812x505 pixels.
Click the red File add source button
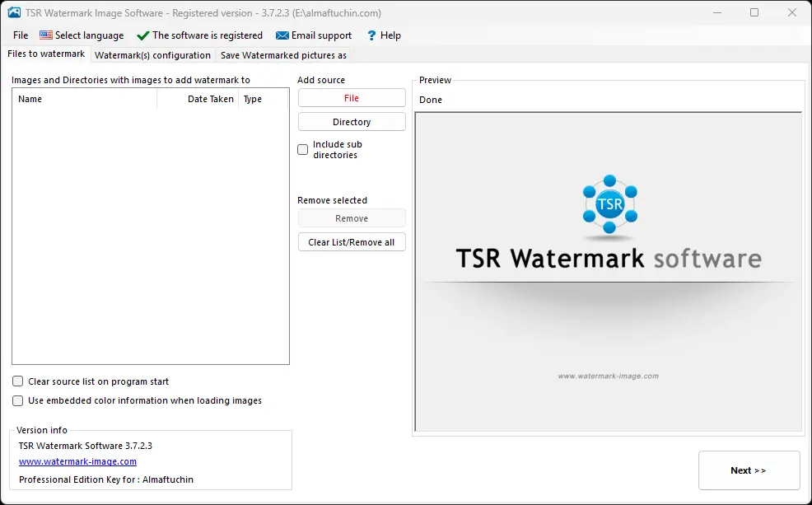352,98
